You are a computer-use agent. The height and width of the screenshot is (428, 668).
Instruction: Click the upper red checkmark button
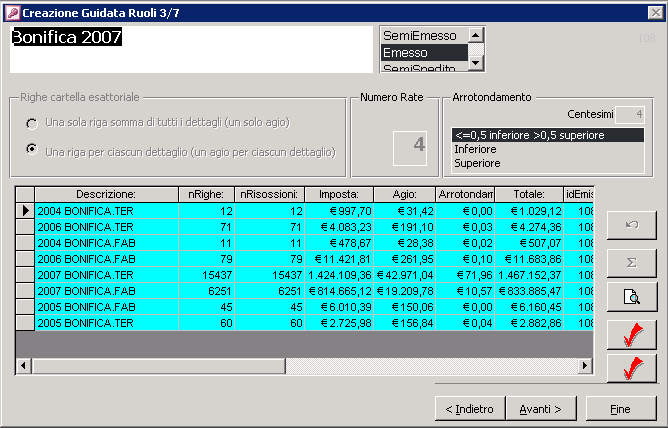click(631, 333)
